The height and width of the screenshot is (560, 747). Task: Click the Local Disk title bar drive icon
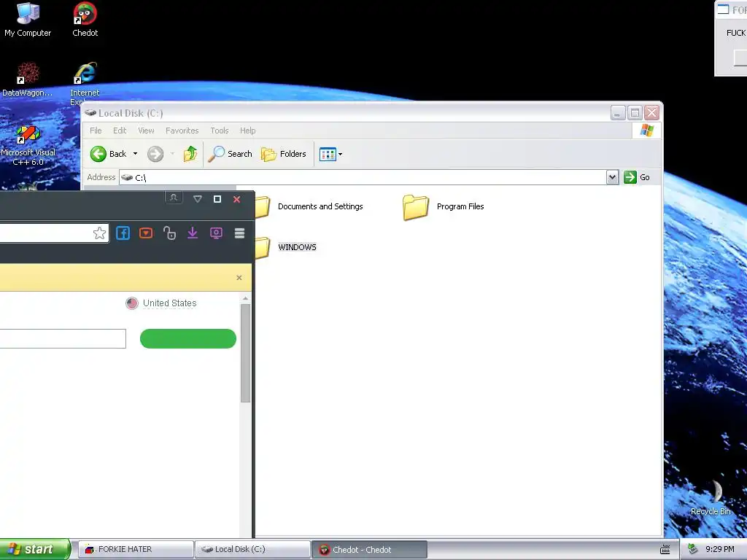[x=90, y=113]
